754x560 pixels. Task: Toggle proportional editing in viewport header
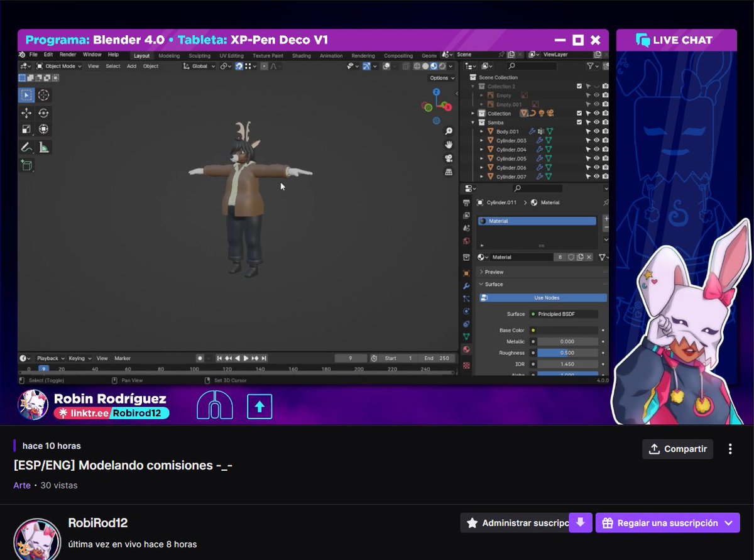[265, 66]
